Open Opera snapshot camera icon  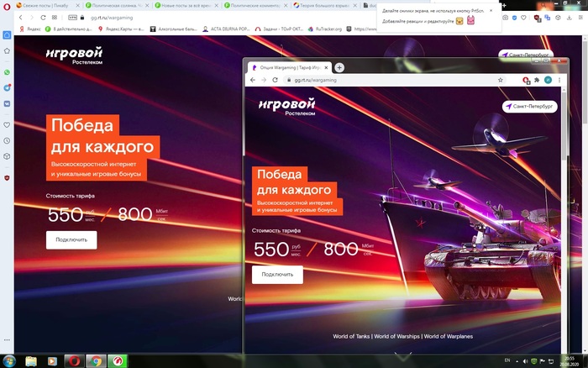click(x=506, y=18)
